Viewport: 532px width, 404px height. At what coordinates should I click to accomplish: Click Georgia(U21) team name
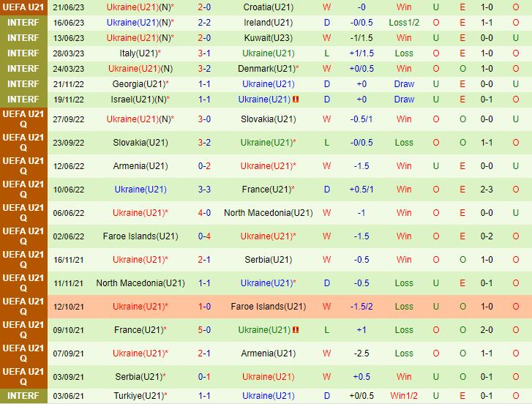pos(140,84)
